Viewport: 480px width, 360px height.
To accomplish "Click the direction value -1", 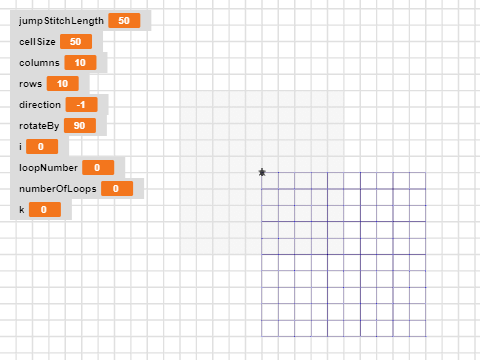I will click(x=81, y=105).
